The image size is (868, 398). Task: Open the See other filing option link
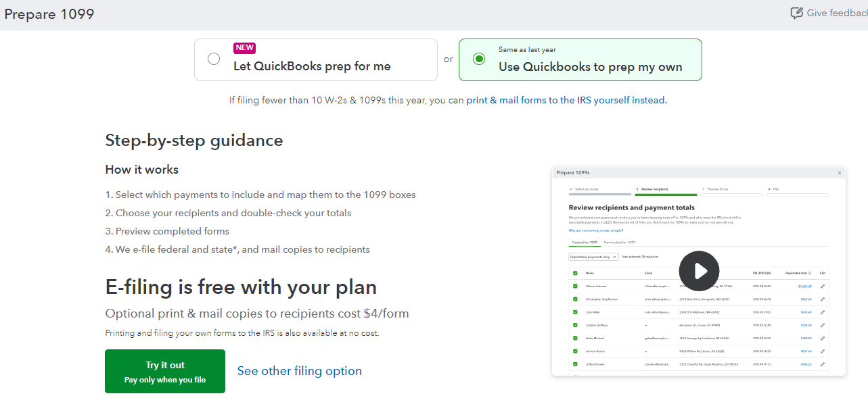point(300,370)
